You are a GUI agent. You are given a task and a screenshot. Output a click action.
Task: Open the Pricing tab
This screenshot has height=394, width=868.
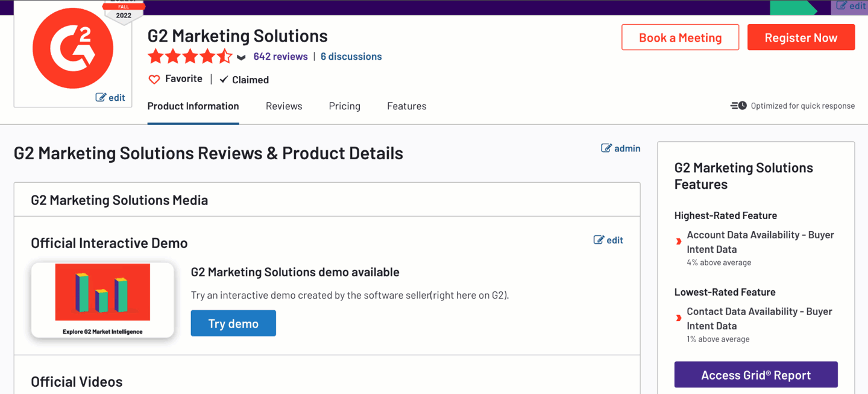[x=344, y=106]
